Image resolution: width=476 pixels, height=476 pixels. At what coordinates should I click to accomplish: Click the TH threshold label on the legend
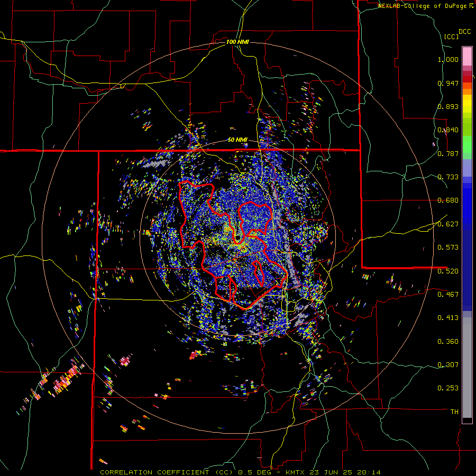pos(454,411)
